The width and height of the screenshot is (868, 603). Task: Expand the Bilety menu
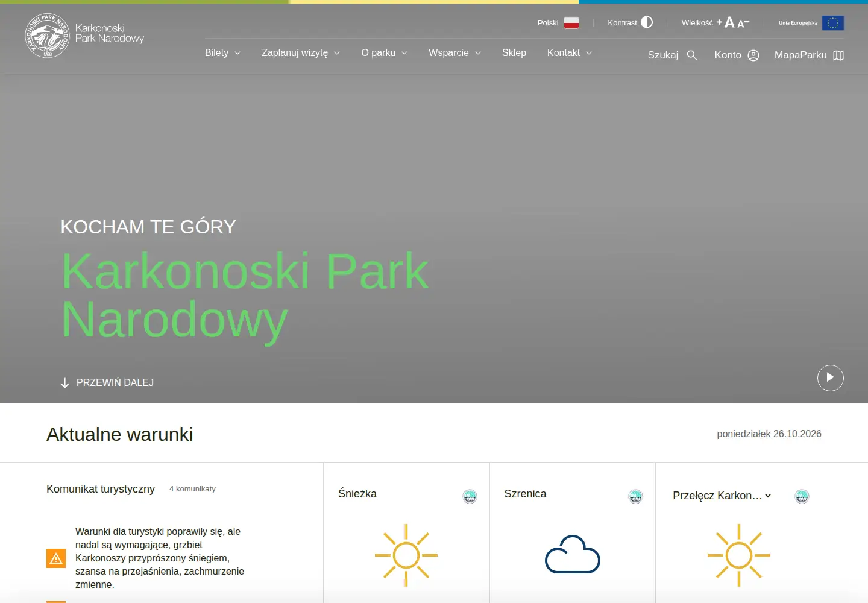click(223, 53)
